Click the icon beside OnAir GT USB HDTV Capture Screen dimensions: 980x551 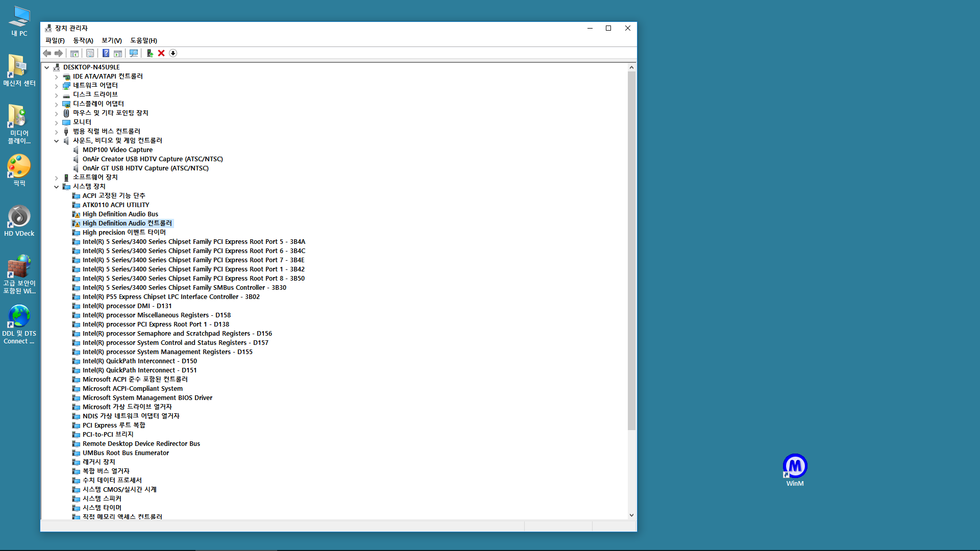(76, 168)
